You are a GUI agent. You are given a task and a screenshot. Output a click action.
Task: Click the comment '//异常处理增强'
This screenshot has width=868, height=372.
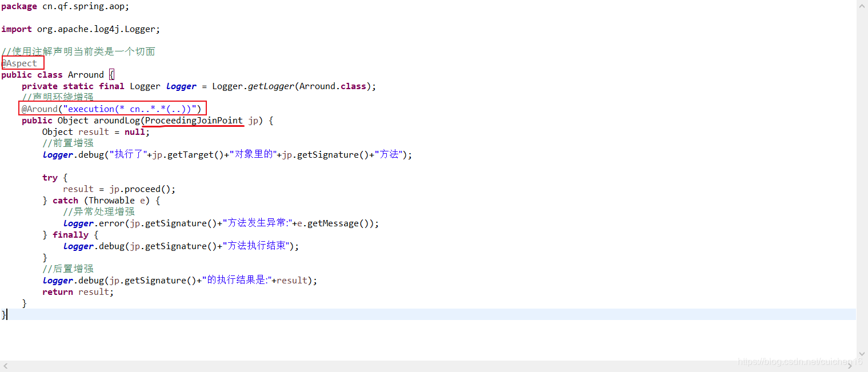coord(99,212)
